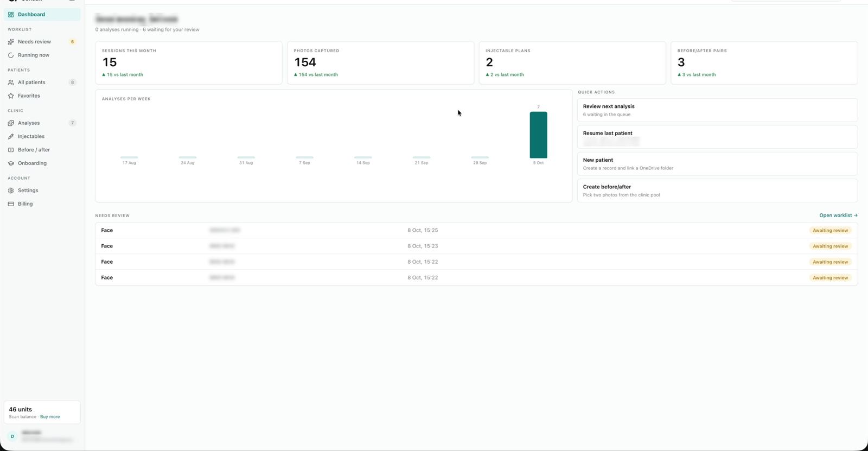Click the 14 Sep label on chart axis
Image resolution: width=868 pixels, height=451 pixels.
click(363, 163)
